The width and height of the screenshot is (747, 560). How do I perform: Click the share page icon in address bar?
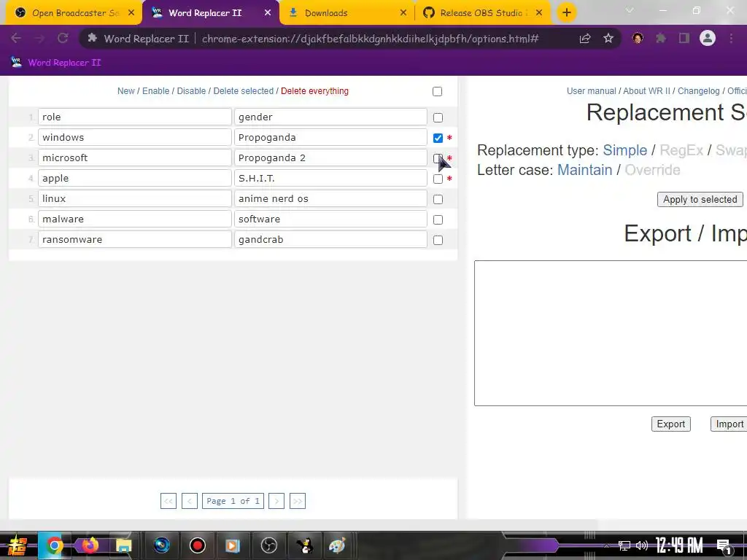point(585,39)
